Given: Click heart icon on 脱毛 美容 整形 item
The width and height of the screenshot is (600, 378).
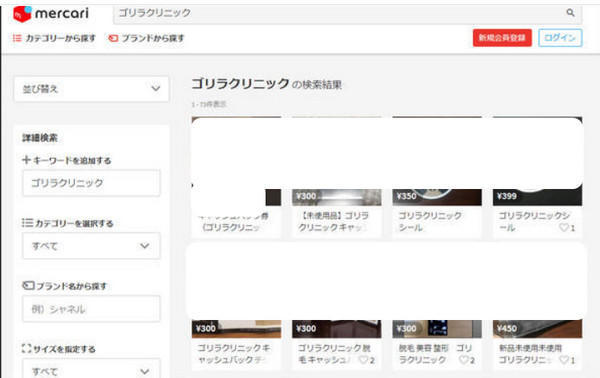Looking at the screenshot, I should point(464,360).
